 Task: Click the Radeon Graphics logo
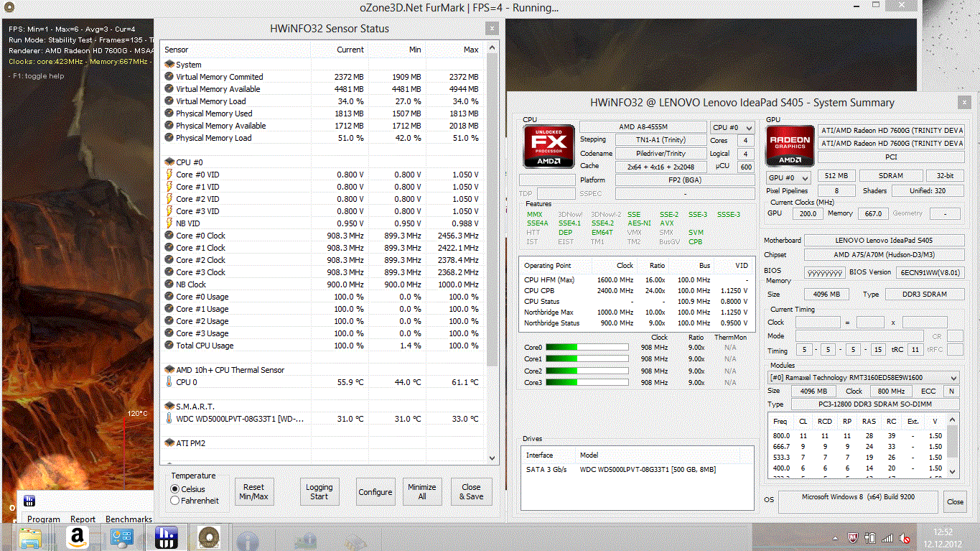[x=789, y=147]
